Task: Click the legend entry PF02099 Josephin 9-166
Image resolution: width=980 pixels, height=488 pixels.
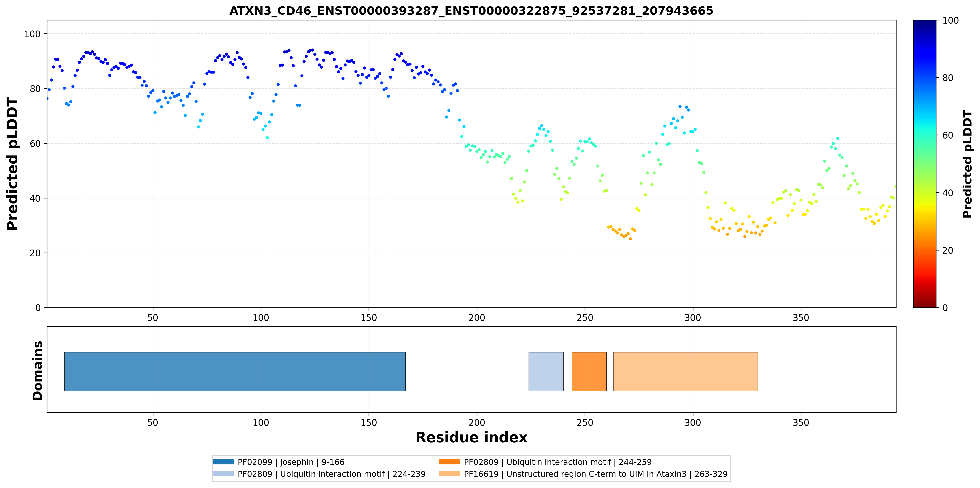Action: (291, 462)
